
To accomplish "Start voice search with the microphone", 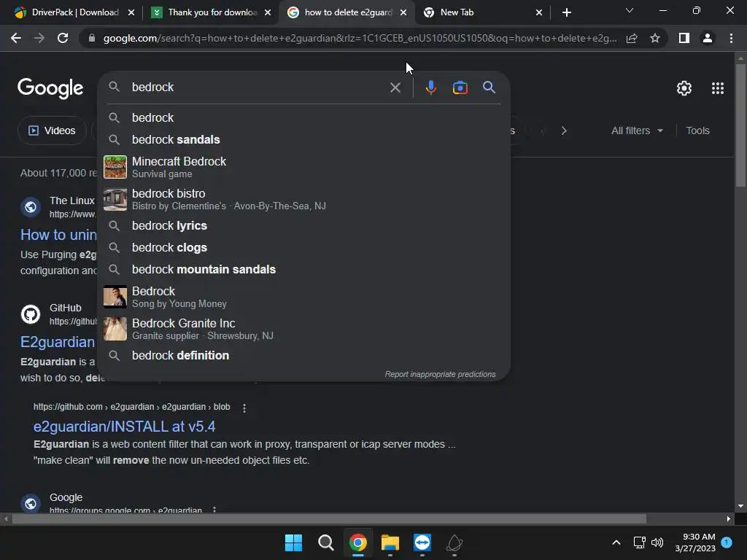I will point(430,87).
